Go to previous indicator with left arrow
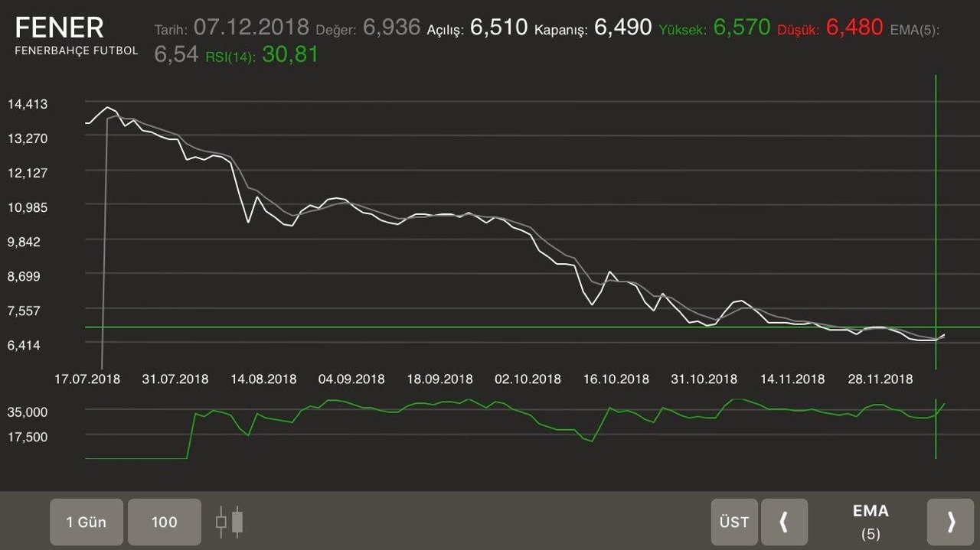 [784, 522]
